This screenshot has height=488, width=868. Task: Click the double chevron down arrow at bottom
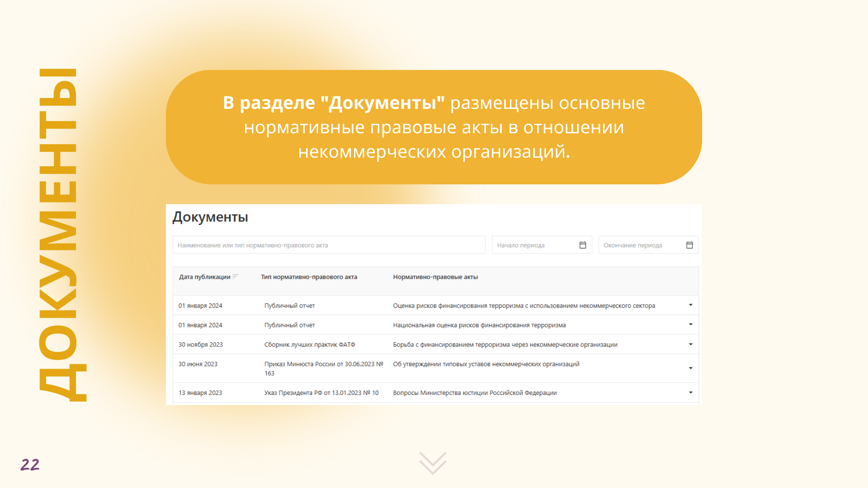click(433, 463)
